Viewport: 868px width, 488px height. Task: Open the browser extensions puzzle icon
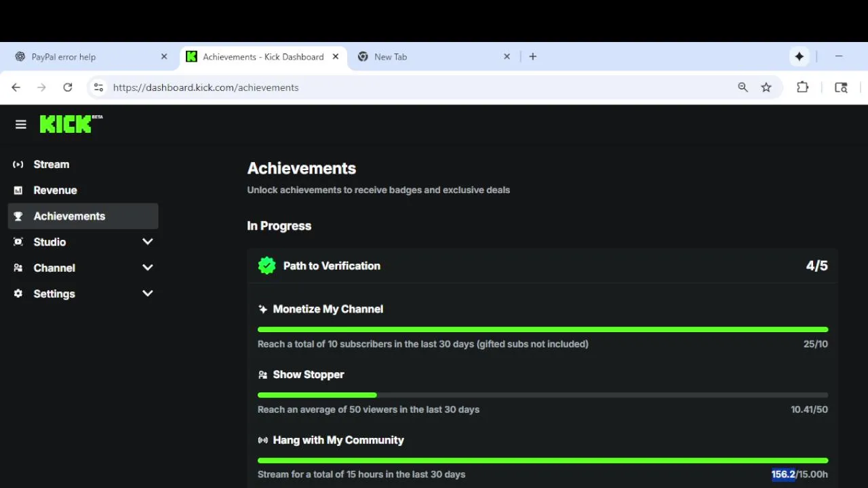coord(803,87)
